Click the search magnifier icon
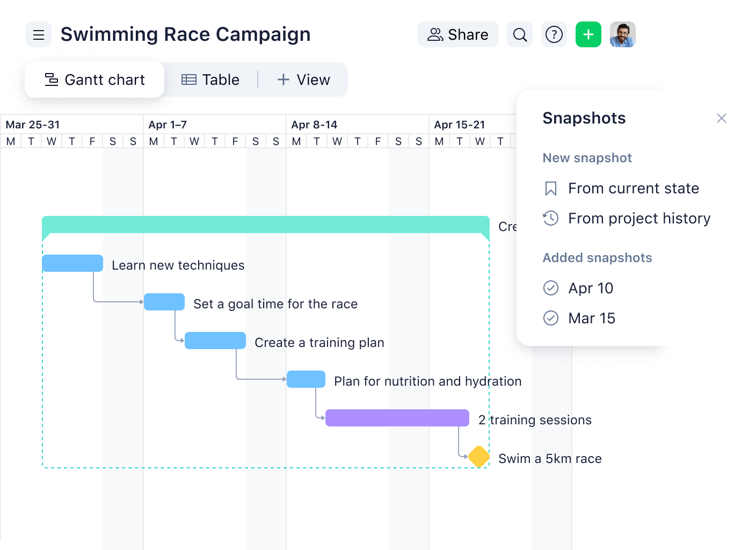Viewport: 756px width, 550px height. (519, 34)
